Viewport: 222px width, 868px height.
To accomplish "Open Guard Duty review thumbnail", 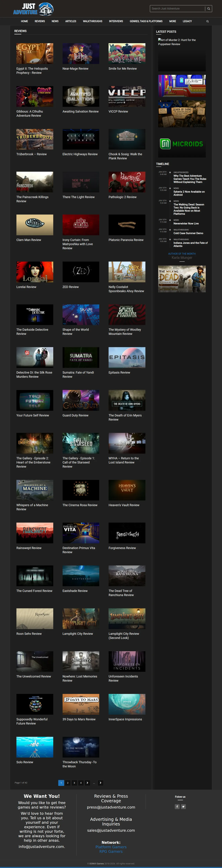I will 81,400.
